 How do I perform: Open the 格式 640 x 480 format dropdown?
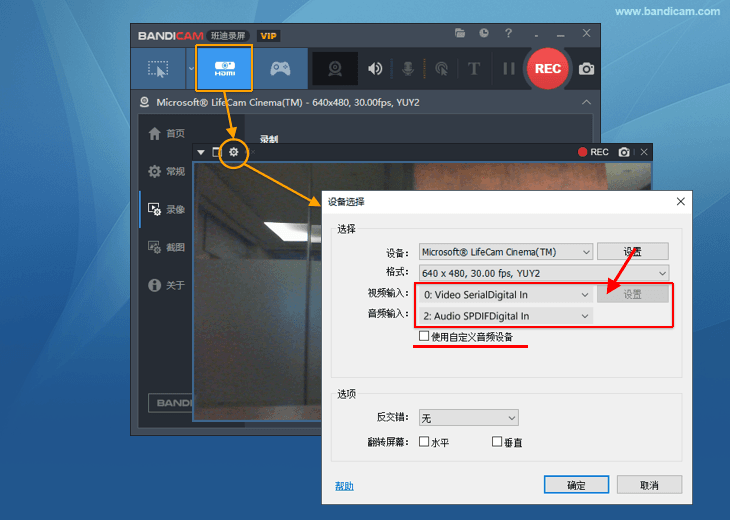[x=544, y=273]
